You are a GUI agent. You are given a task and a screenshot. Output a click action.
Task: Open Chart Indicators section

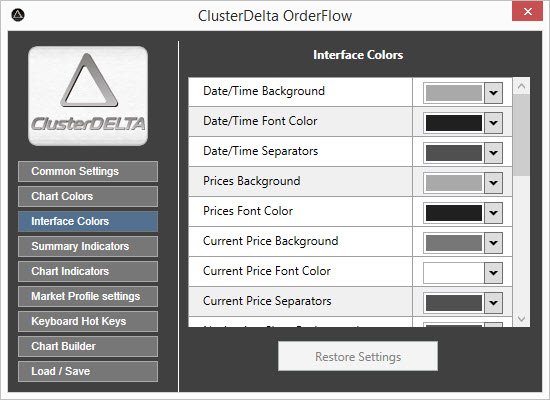(88, 271)
